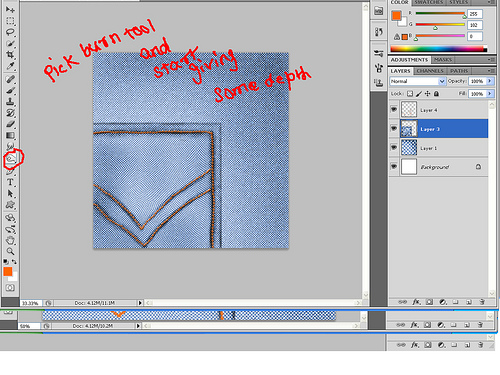Pick the Burn tool in the toolbox
Screen dimensions: 500x375
click(11, 159)
